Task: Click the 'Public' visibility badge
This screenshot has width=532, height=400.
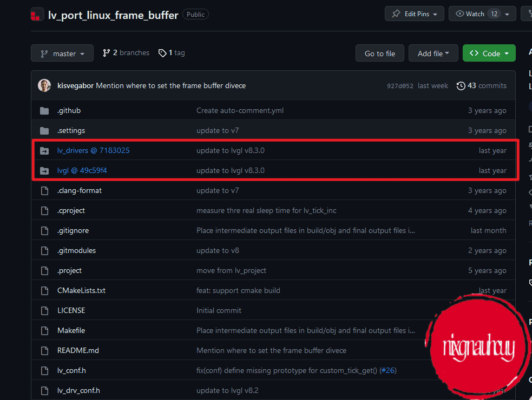Action: (195, 14)
